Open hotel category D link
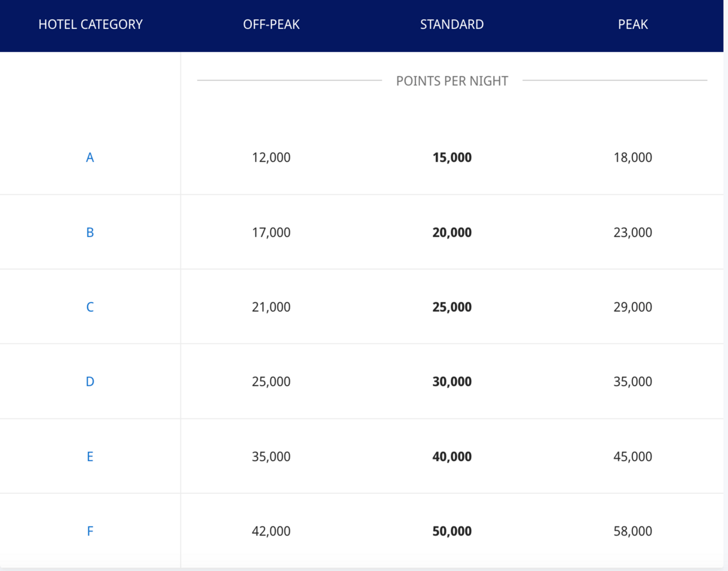 (90, 381)
